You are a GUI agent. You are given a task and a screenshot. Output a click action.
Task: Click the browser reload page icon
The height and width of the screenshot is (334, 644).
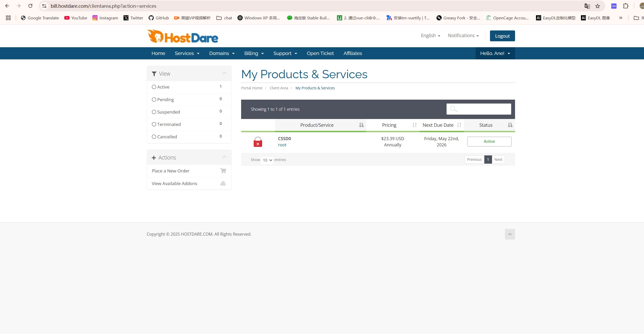tap(30, 6)
